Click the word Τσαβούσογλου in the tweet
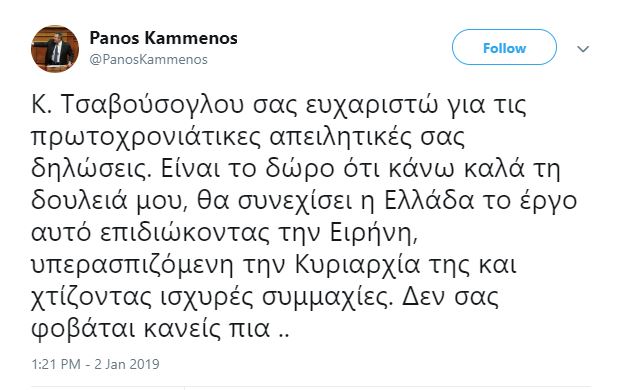The image size is (620, 390). (x=153, y=106)
